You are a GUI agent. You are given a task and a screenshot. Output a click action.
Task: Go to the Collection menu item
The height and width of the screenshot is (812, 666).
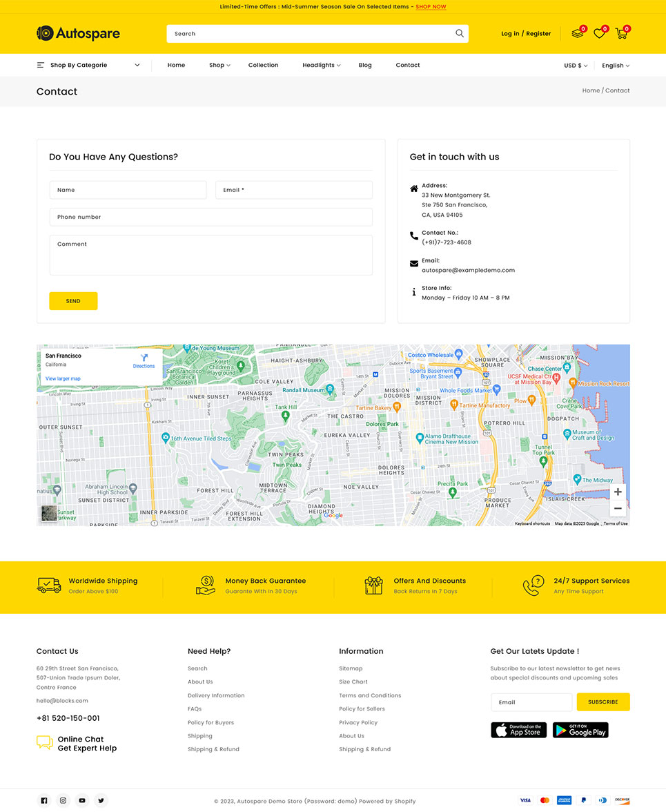pos(263,65)
